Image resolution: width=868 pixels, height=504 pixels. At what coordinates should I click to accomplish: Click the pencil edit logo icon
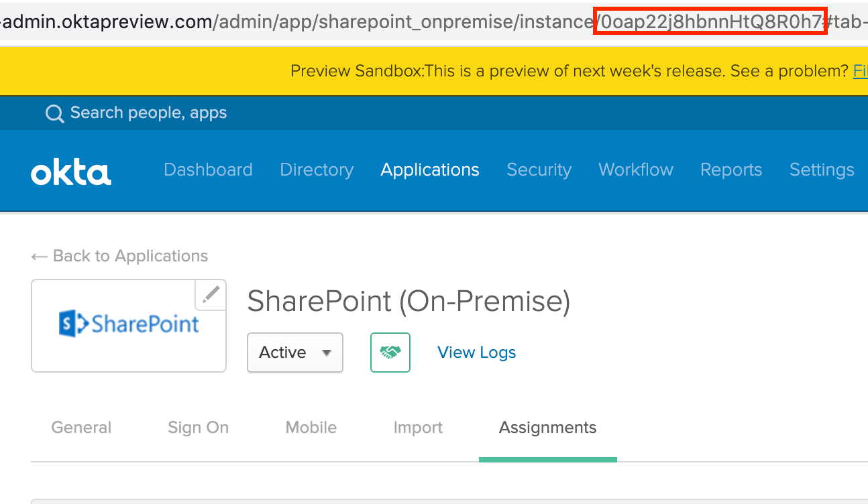pyautogui.click(x=211, y=295)
